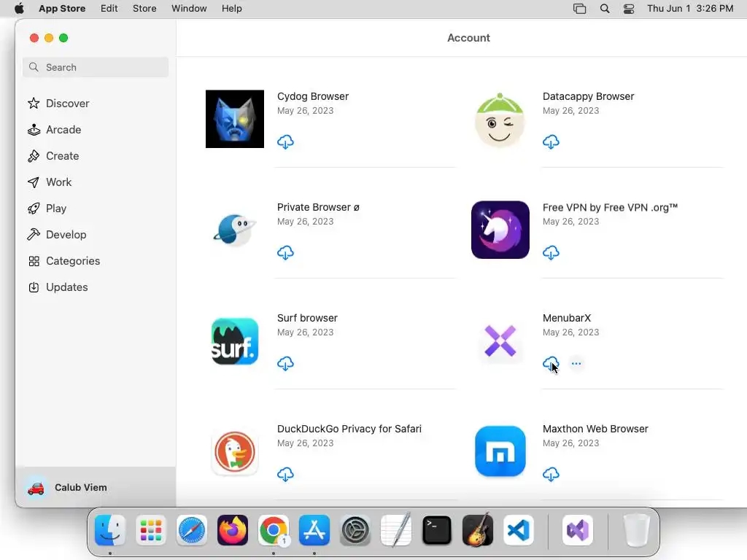This screenshot has height=560, width=747.
Task: Click the DuckDuckGo Privacy for Safari title
Action: click(x=349, y=429)
